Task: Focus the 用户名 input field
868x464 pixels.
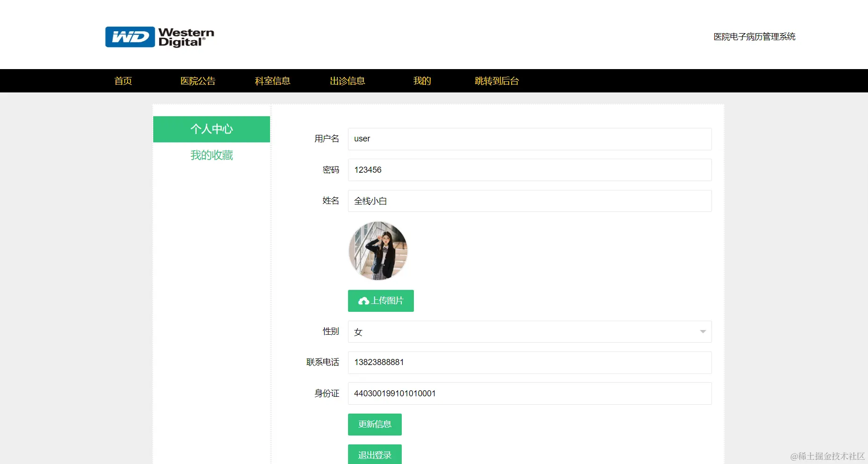Action: tap(530, 139)
